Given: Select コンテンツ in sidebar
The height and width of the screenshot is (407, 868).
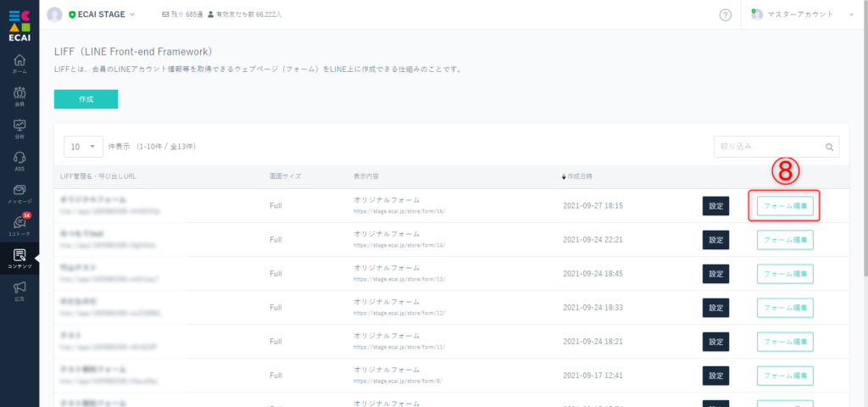Looking at the screenshot, I should [x=19, y=258].
